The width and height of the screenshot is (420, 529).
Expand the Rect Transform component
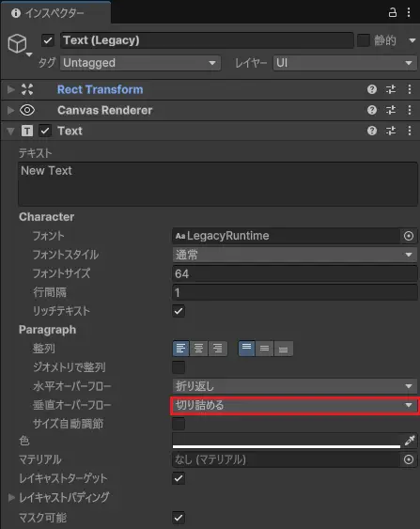pyautogui.click(x=11, y=89)
